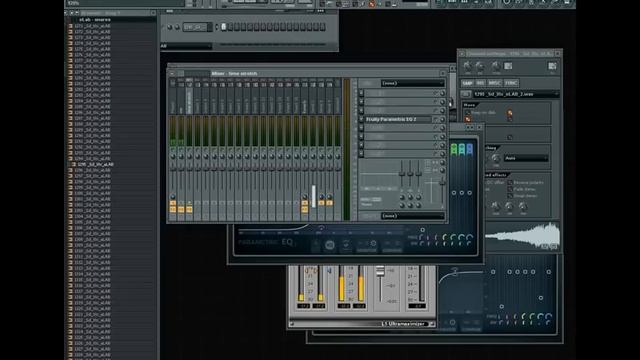Viewport: 640px width, 360px height.
Task: Click the third mixer EQ band slider
Action: point(418,173)
